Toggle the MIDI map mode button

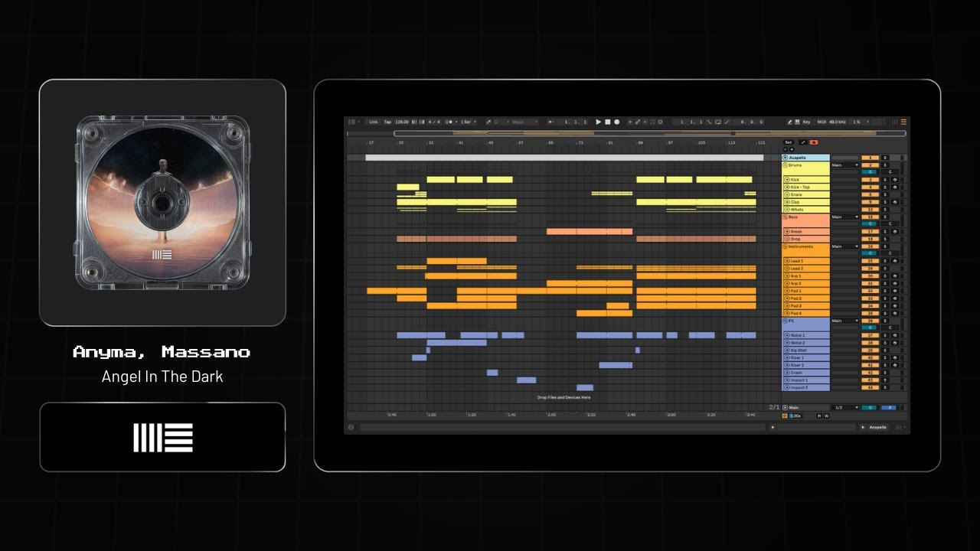pos(822,122)
